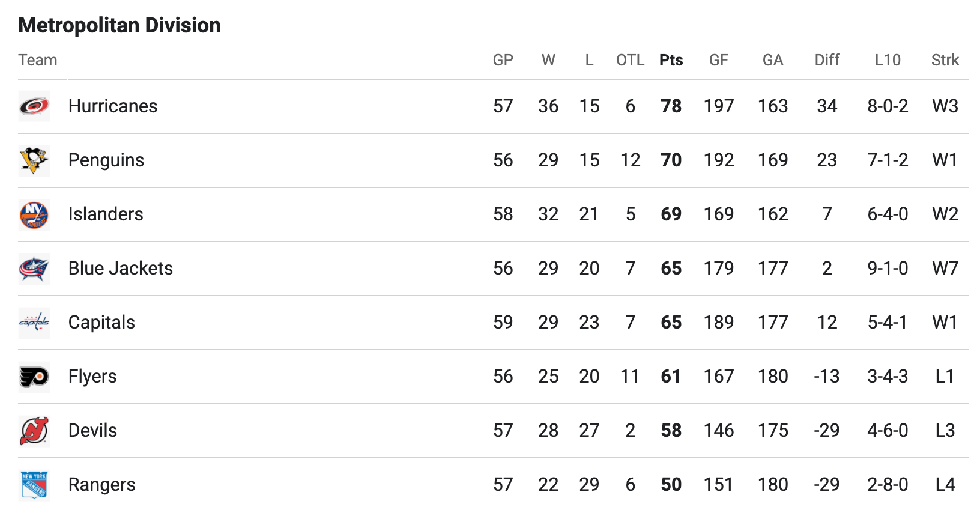The height and width of the screenshot is (519, 980).
Task: Select the Blue Jackets team name
Action: 121,269
